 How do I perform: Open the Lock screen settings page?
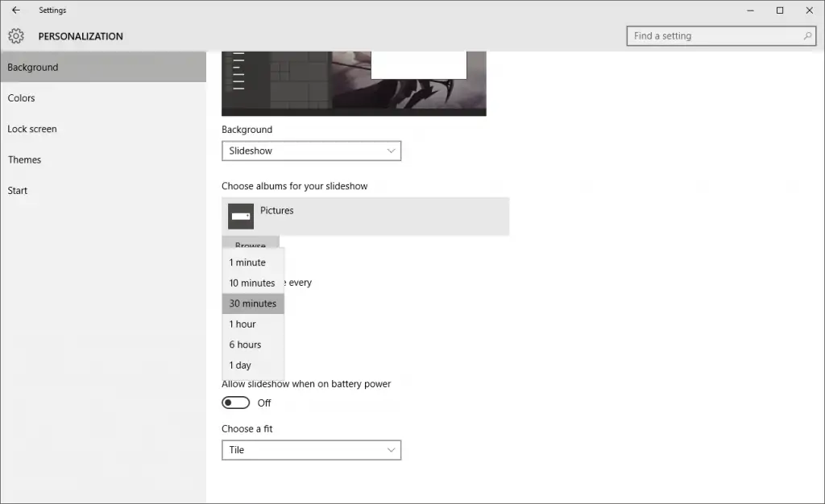point(103,129)
